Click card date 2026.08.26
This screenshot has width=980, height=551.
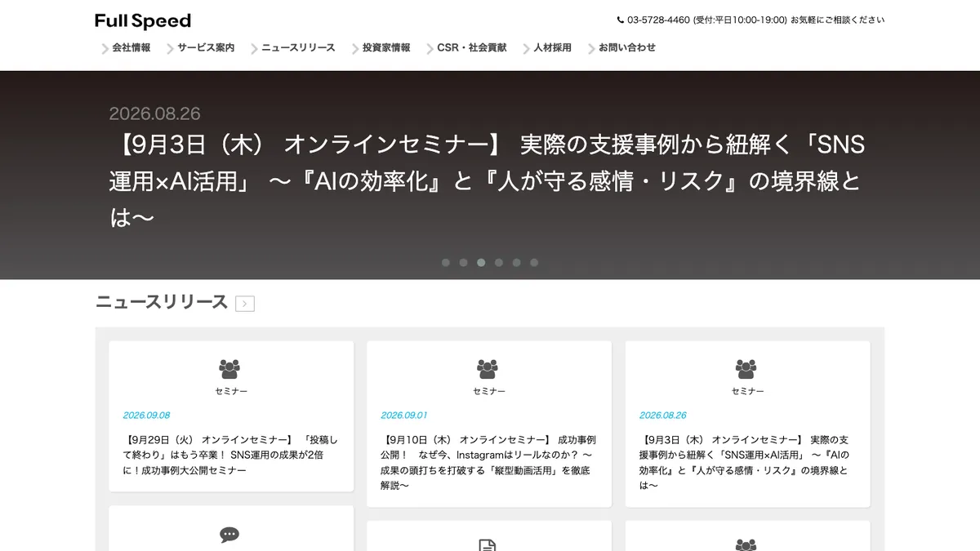tap(663, 415)
